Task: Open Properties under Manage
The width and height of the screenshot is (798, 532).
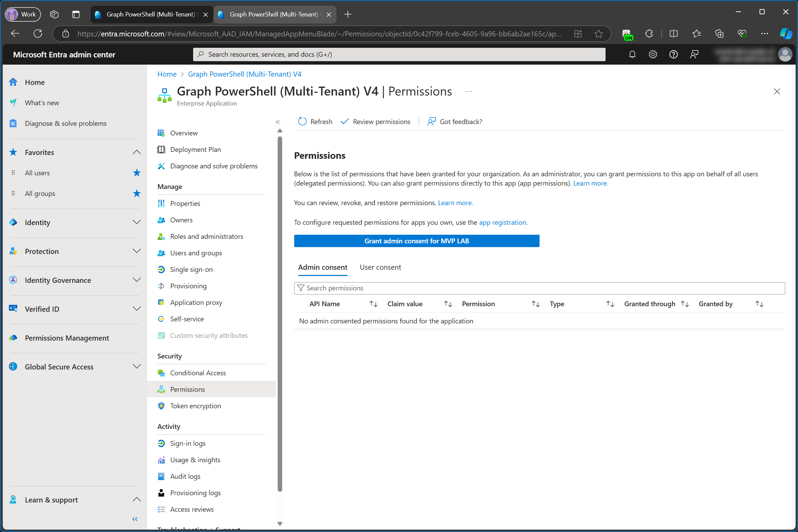Action: (185, 203)
